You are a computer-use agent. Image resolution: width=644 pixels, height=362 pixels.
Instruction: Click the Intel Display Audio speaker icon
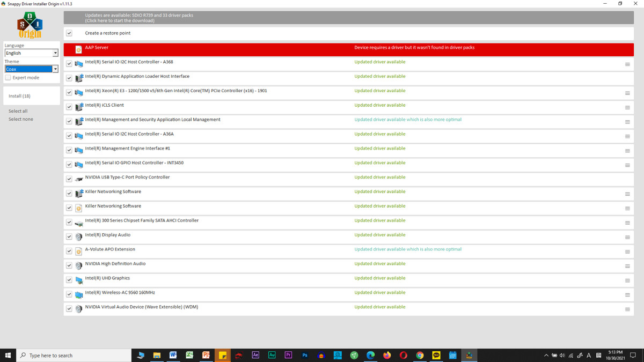[79, 237]
